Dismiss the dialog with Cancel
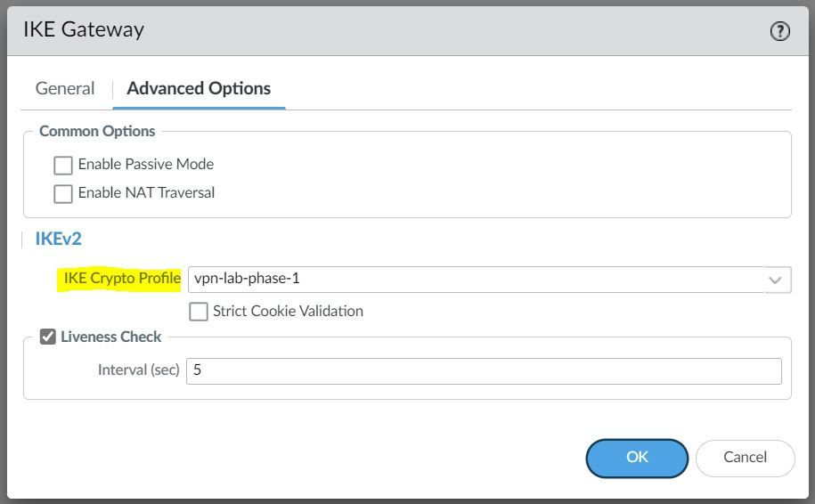 coord(745,458)
